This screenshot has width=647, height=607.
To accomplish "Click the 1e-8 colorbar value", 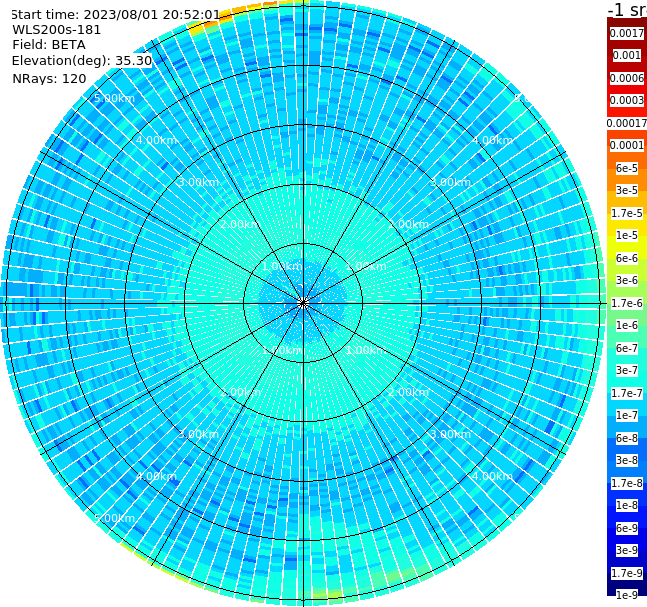I will click(627, 505).
